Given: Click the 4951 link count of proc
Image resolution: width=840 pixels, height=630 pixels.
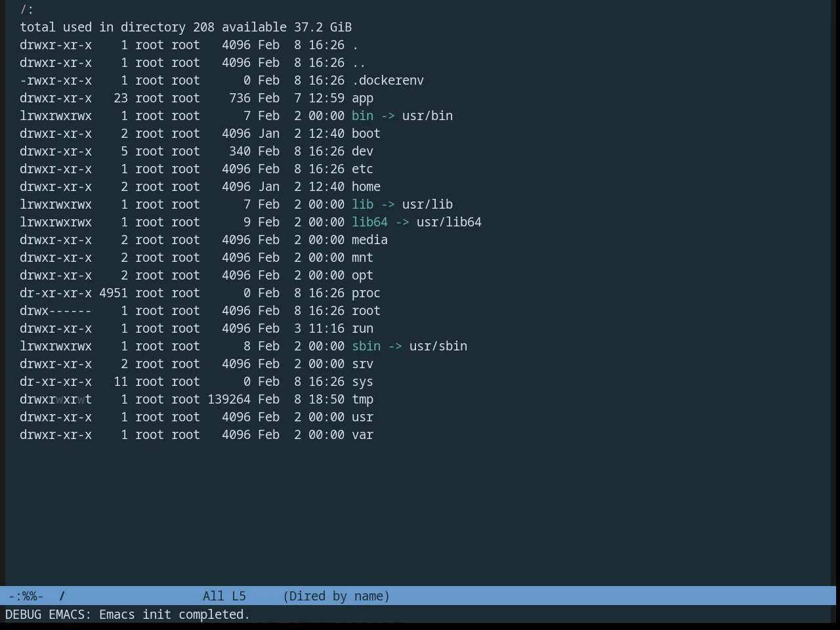Looking at the screenshot, I should [x=114, y=293].
